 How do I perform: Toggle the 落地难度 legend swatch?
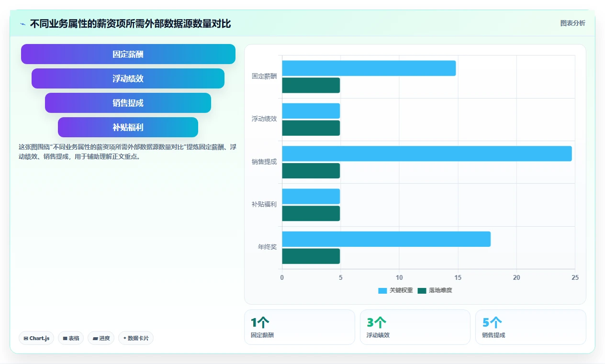422,291
